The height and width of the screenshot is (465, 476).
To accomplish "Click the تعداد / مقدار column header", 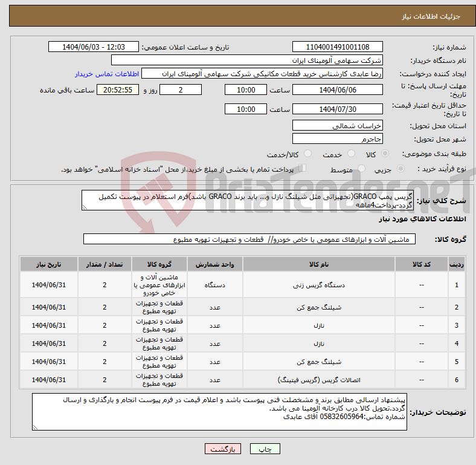I will coord(105,264).
